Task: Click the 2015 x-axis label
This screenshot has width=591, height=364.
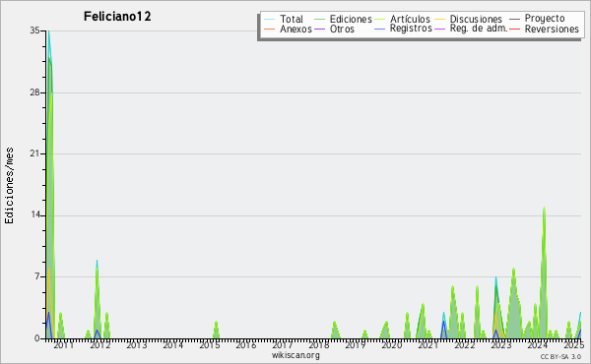Action: (x=210, y=344)
